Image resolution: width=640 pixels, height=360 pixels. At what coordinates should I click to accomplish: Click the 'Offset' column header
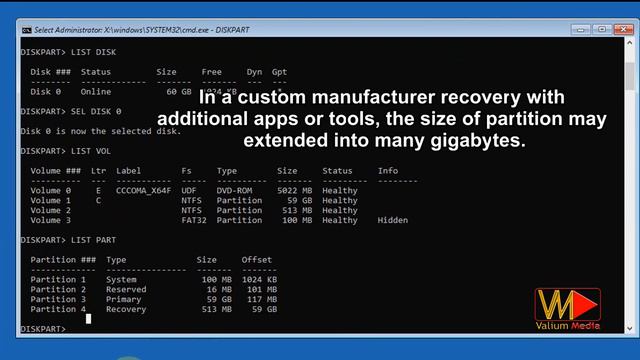[x=257, y=260]
